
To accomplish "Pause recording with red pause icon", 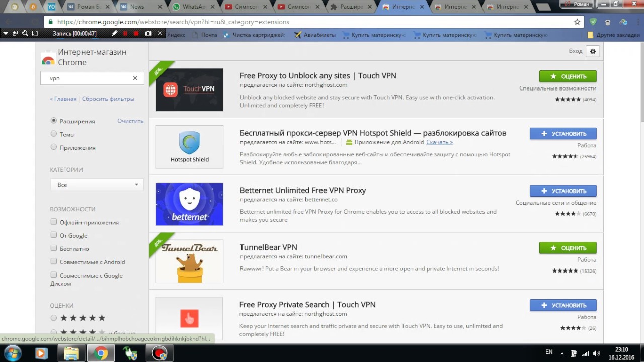I will [x=125, y=33].
